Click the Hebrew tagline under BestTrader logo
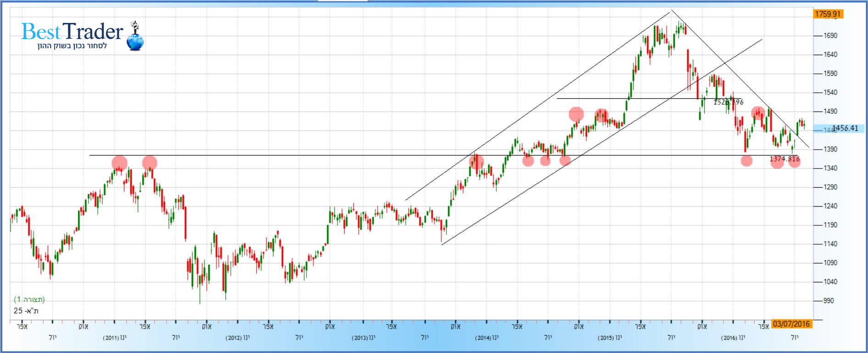The height and width of the screenshot is (353, 868). pyautogui.click(x=72, y=46)
